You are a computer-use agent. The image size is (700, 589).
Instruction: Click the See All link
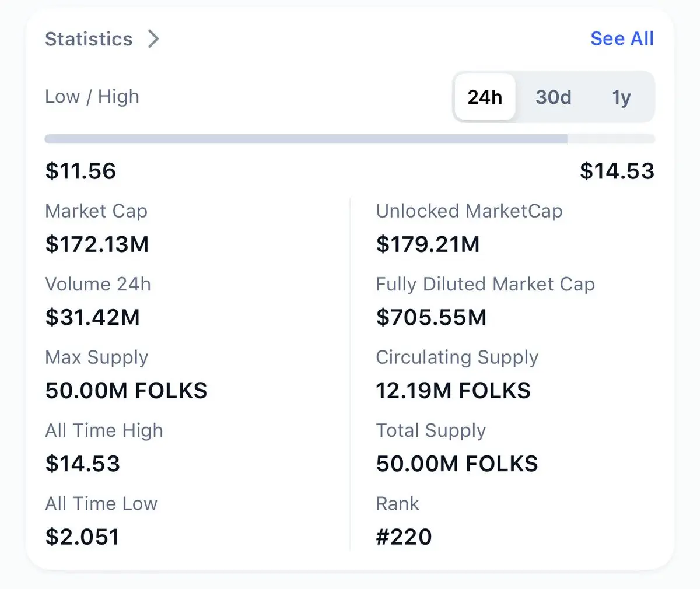(x=622, y=38)
